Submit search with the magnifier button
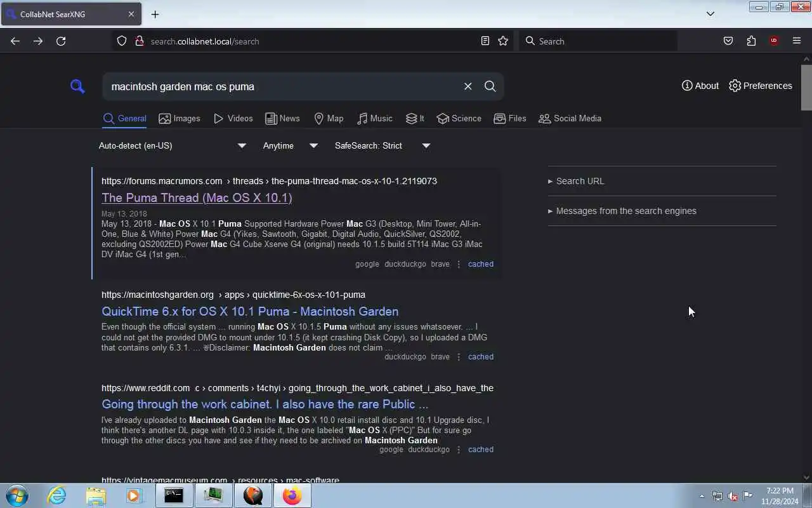The height and width of the screenshot is (508, 812). 490,86
